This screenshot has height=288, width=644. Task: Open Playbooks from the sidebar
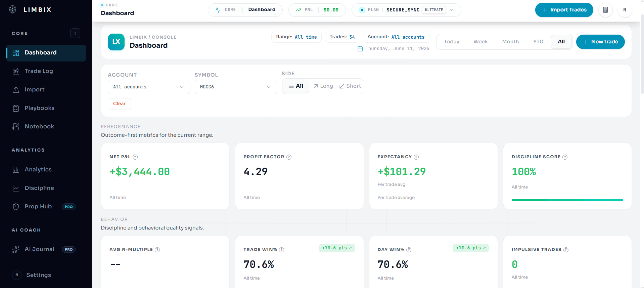[46, 108]
